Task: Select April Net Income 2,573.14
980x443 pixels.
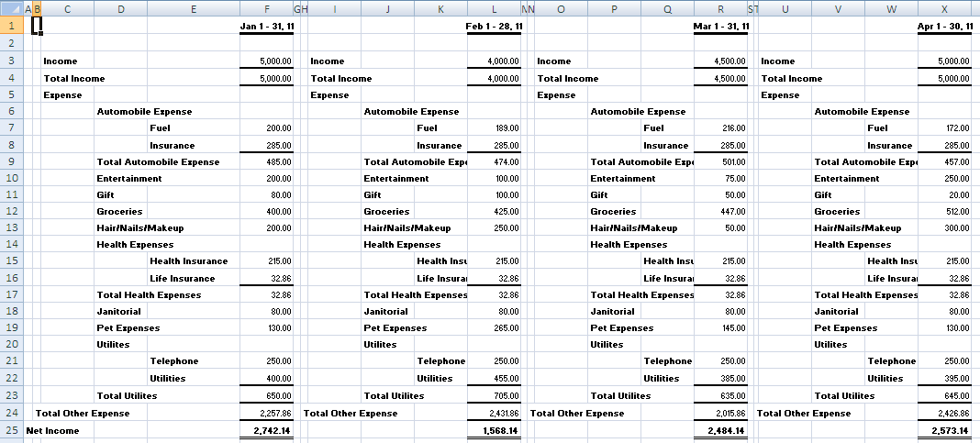Action: (945, 430)
